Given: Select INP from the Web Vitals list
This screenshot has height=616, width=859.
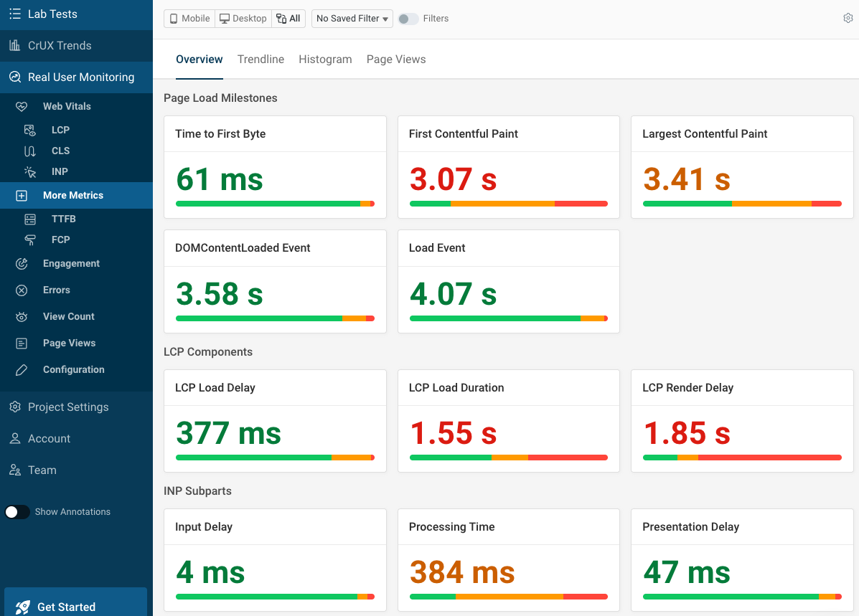Looking at the screenshot, I should 60,171.
